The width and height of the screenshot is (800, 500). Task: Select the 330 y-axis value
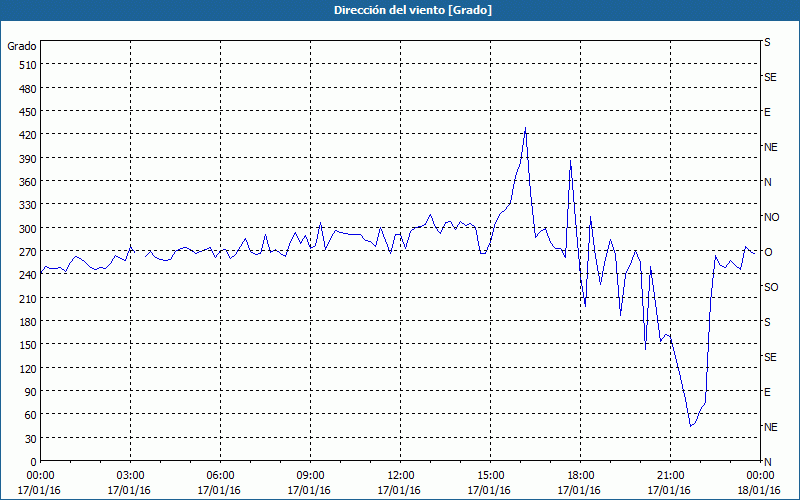point(28,205)
